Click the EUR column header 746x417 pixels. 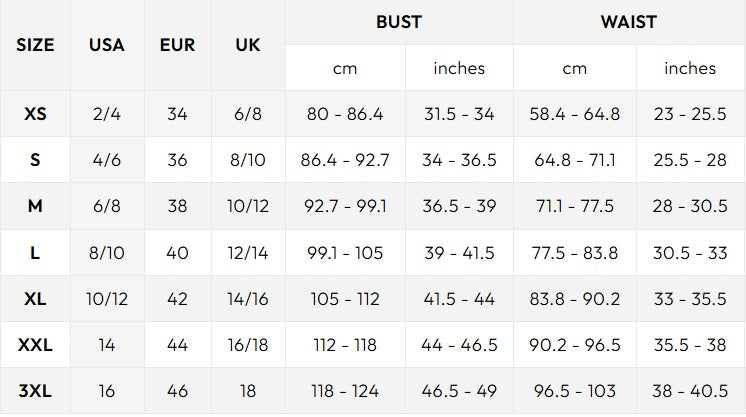click(x=177, y=45)
